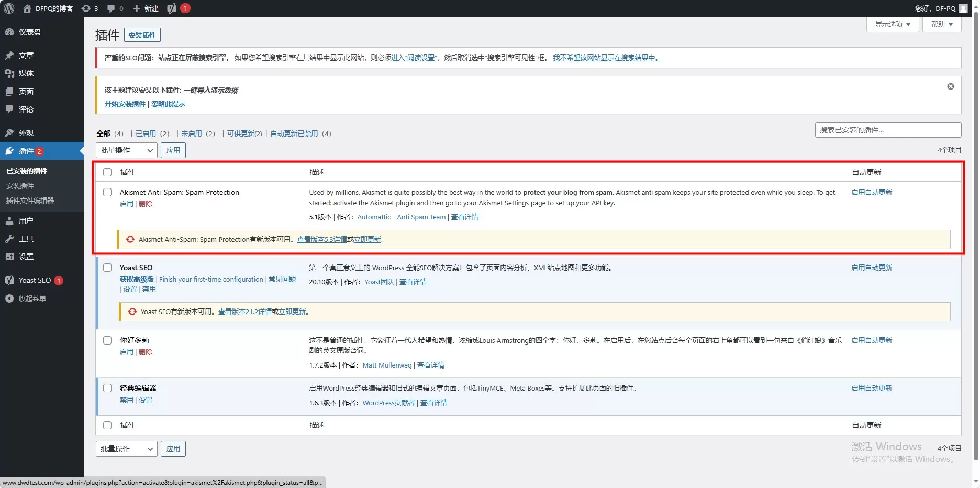
Task: Open Matt Mullenweg author link
Action: [387, 365]
